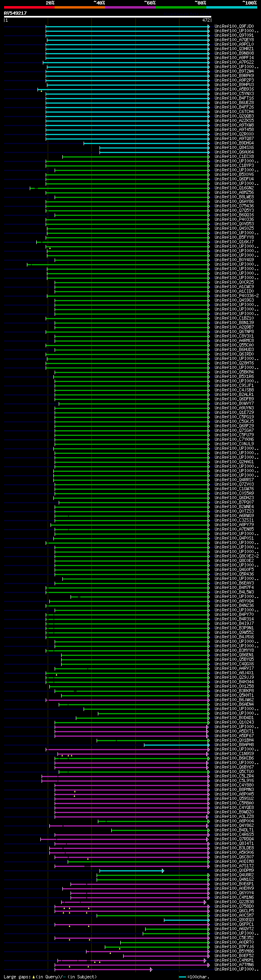Click the cyan alignment bar for B8APH8

coord(177,745)
